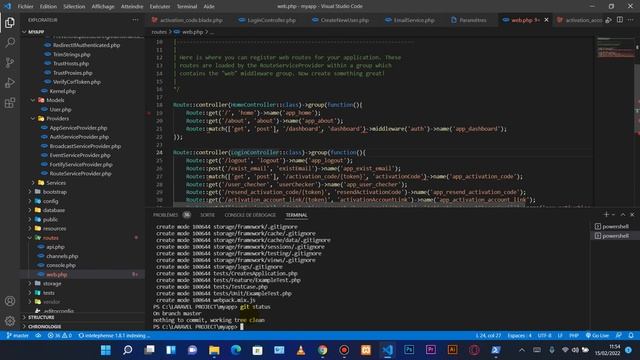Click the synchronize changes cloud icon

point(38,336)
